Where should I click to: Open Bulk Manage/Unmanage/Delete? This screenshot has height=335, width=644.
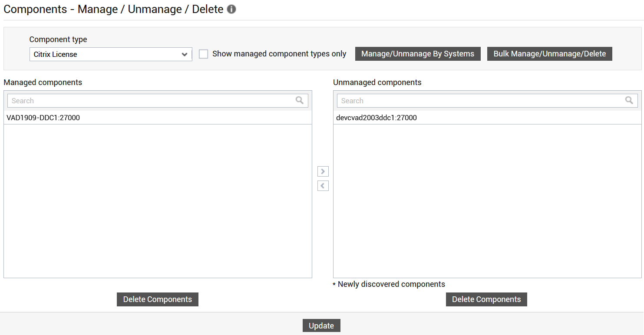[x=550, y=54]
